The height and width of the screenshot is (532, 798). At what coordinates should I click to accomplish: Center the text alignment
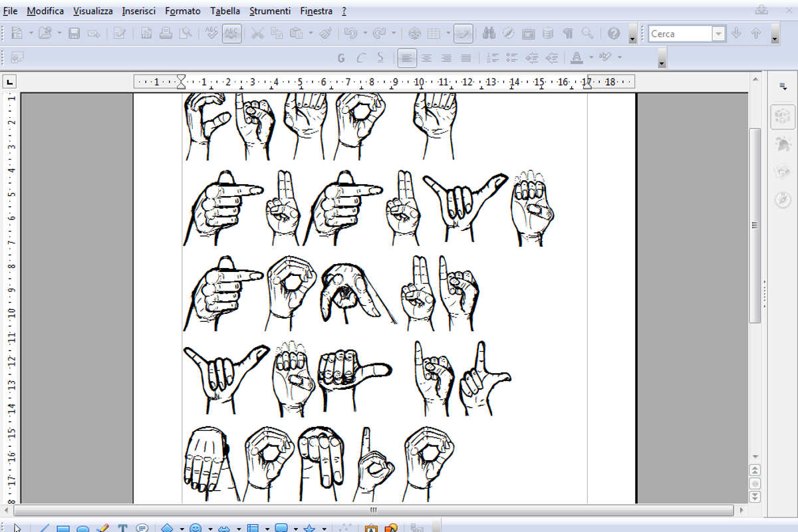(426, 58)
